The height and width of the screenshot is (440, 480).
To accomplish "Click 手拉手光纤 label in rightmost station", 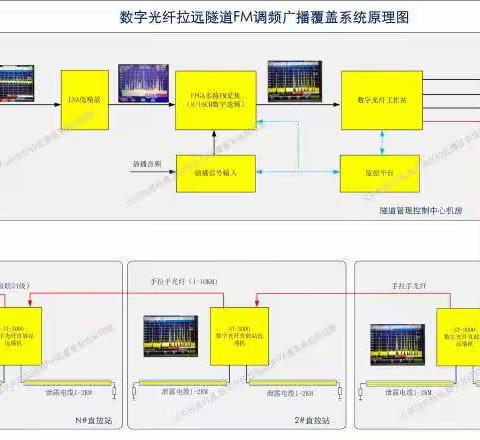I will (x=409, y=286).
